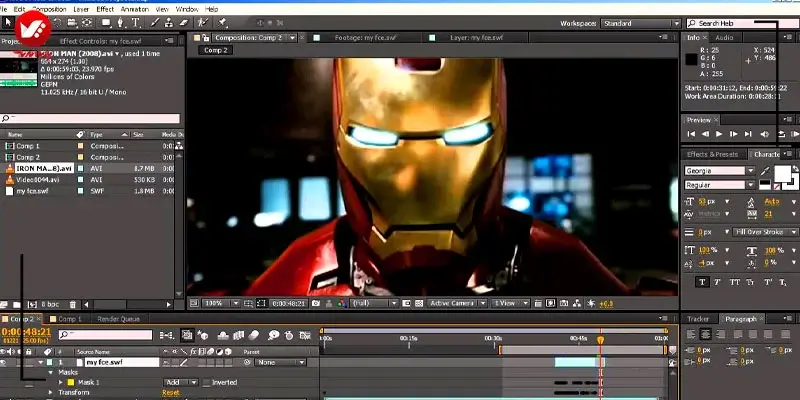The width and height of the screenshot is (800, 400).
Task: Toggle Superscript in Character panel
Action: [x=768, y=282]
